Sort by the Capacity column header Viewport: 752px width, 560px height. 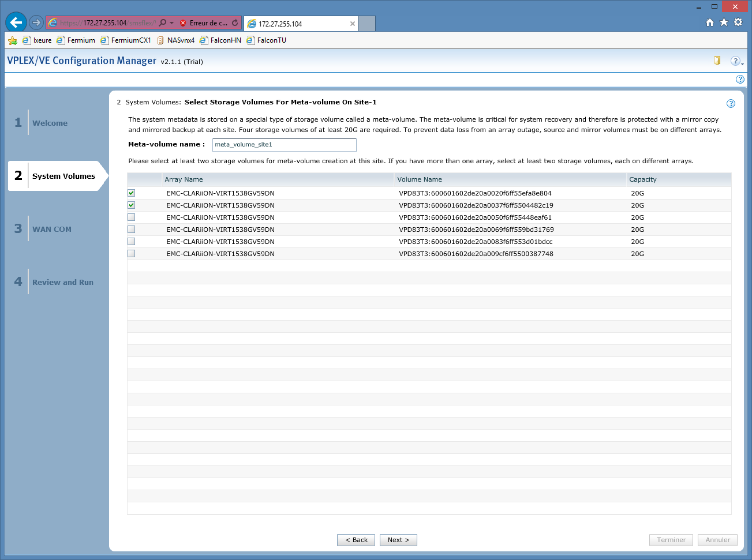click(x=643, y=179)
